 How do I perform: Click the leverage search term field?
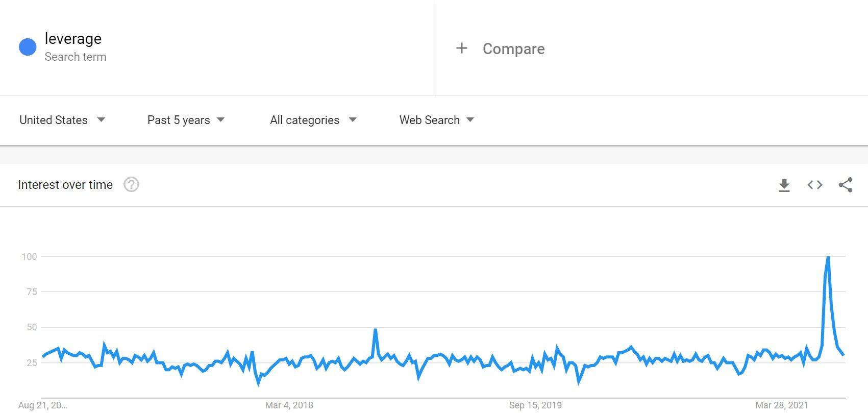tap(73, 39)
